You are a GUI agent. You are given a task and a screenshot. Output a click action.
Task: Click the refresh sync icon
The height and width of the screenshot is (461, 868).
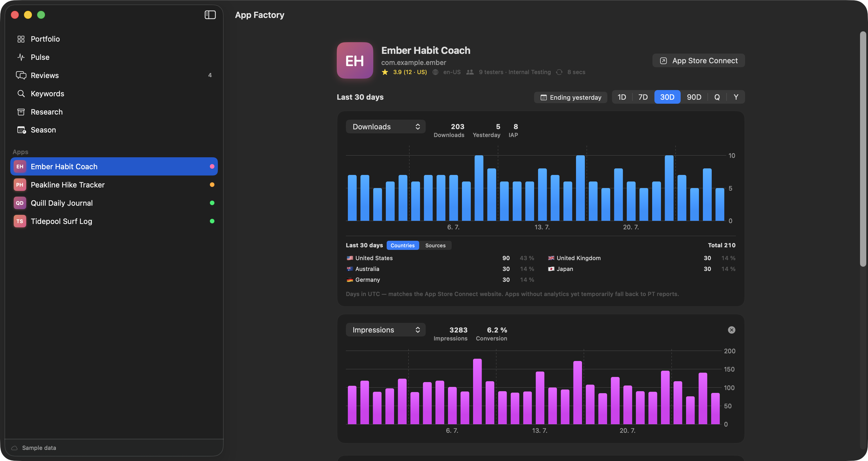559,72
